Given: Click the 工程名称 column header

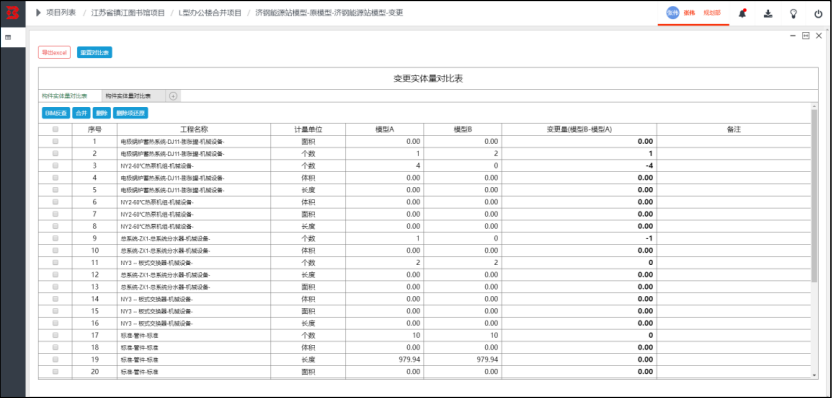Looking at the screenshot, I should tap(194, 129).
